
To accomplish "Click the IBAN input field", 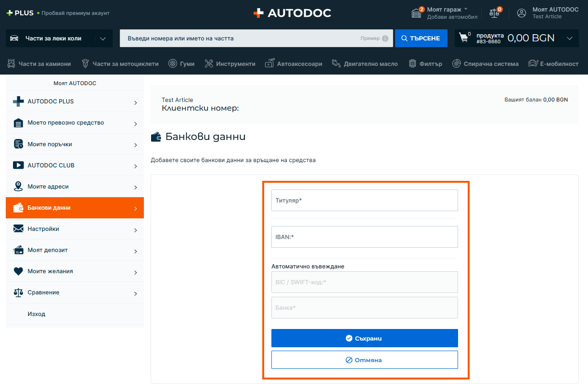I will 364,237.
